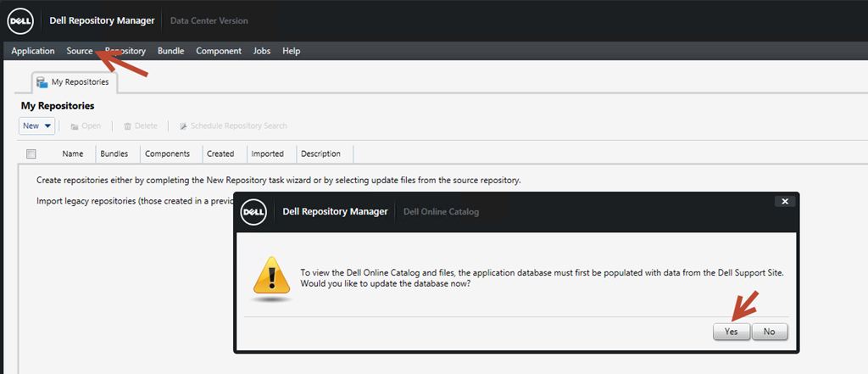Sort by the Created column header
The image size is (868, 374).
[220, 154]
